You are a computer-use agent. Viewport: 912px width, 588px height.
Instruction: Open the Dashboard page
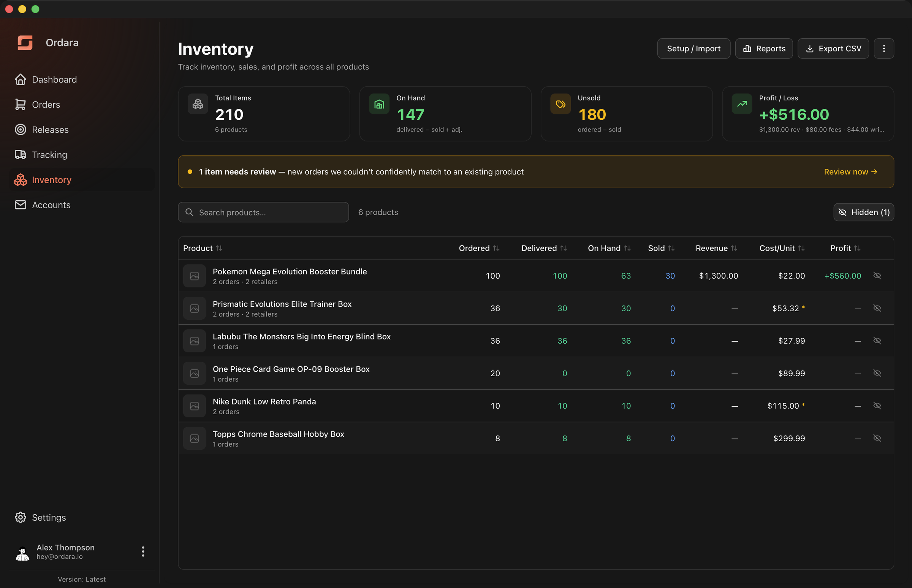[82, 79]
